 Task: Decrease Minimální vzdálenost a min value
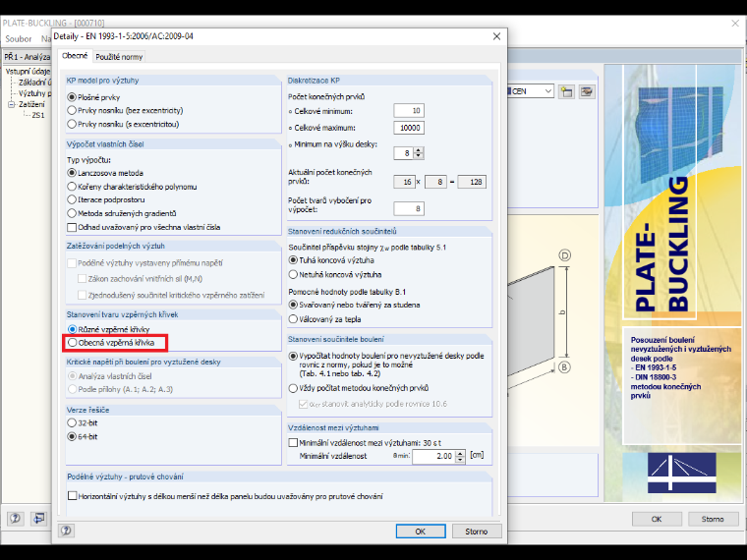click(x=460, y=459)
